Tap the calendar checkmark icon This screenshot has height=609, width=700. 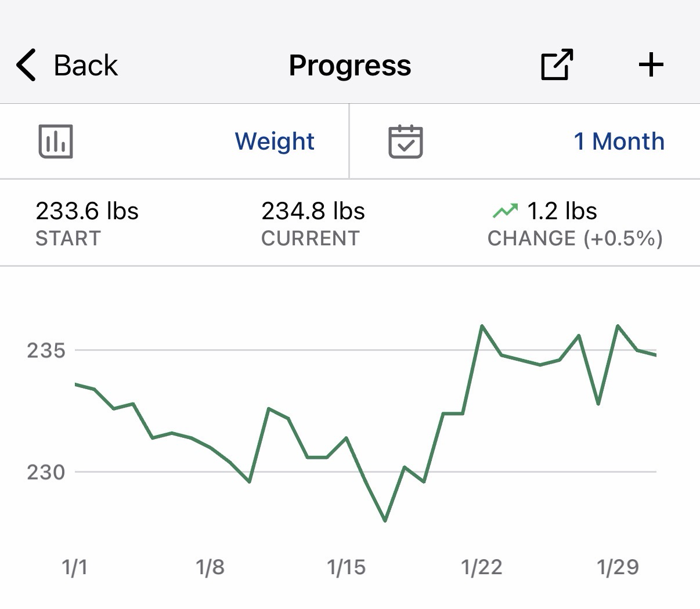405,141
